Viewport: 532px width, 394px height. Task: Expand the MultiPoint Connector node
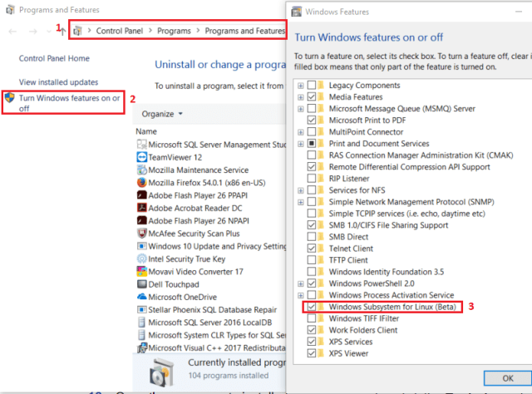click(x=301, y=132)
